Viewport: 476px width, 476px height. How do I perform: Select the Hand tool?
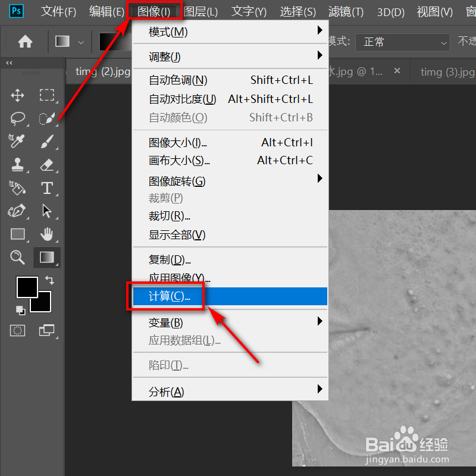tap(47, 234)
